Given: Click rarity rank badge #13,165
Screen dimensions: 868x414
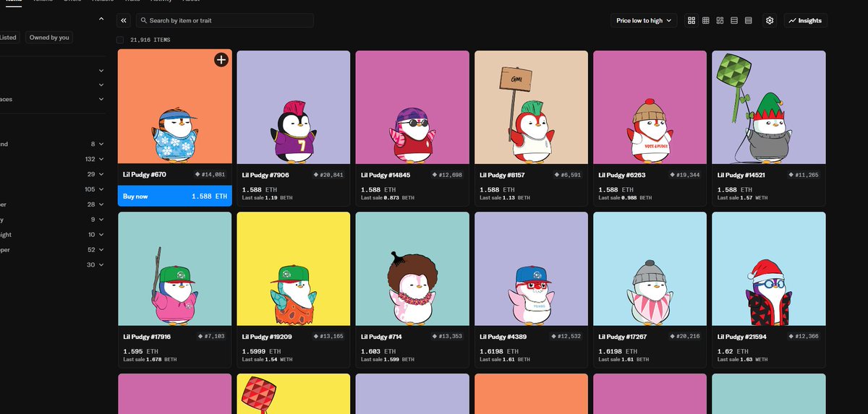Looking at the screenshot, I should pyautogui.click(x=329, y=336).
